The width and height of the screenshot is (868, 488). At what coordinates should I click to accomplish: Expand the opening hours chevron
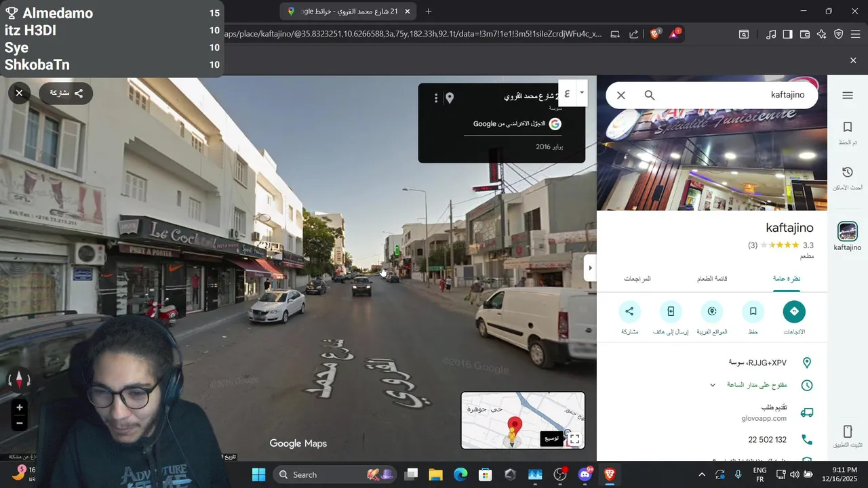pos(713,385)
